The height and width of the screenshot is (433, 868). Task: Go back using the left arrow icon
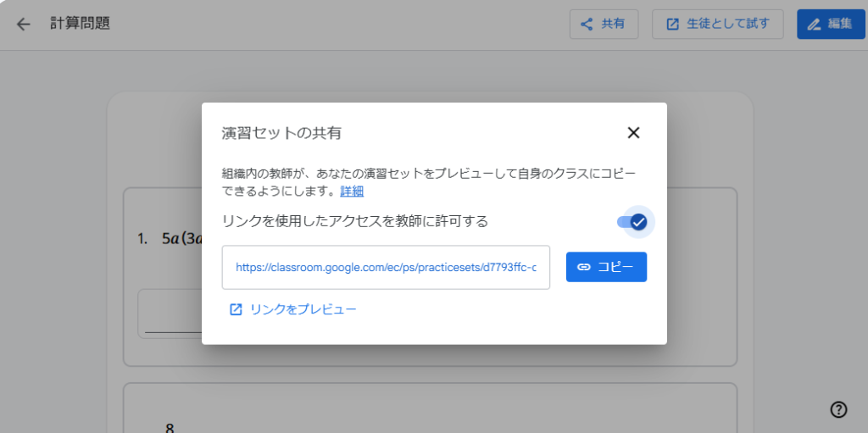[x=23, y=25]
